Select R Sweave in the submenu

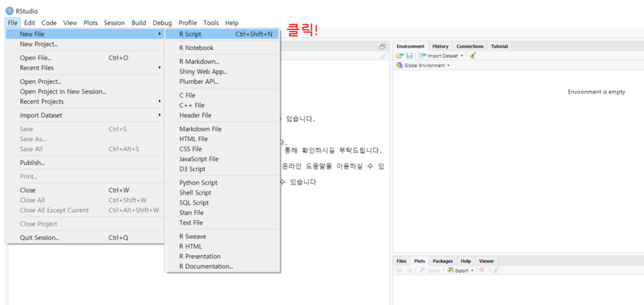222,237
